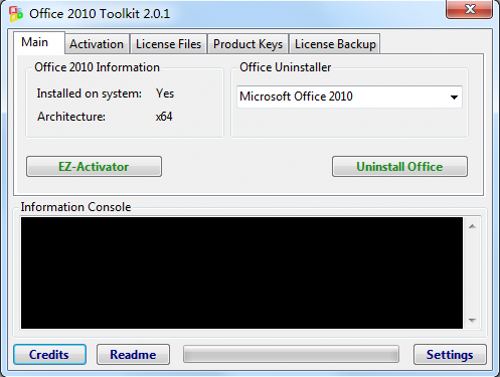Image resolution: width=500 pixels, height=377 pixels.
Task: Open the Activation tab
Action: point(97,44)
